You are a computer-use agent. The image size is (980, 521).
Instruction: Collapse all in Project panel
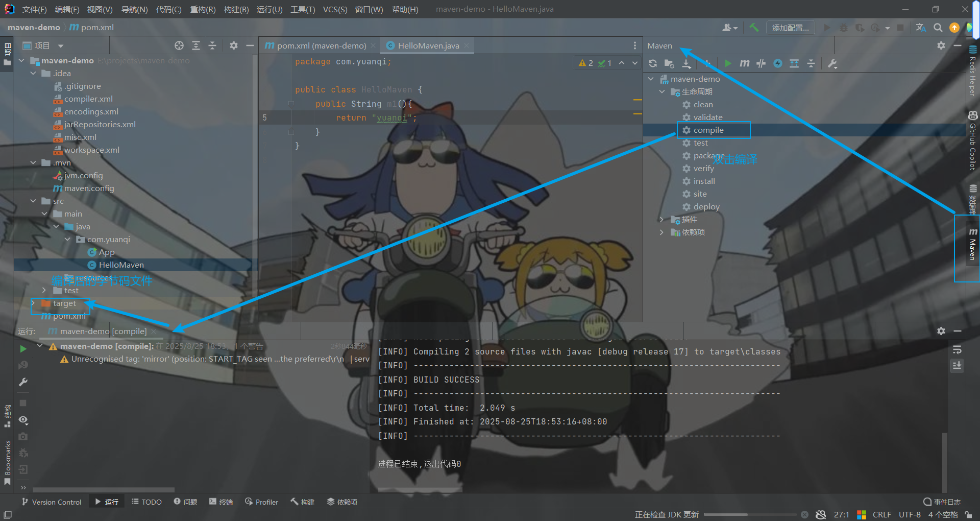pyautogui.click(x=212, y=45)
